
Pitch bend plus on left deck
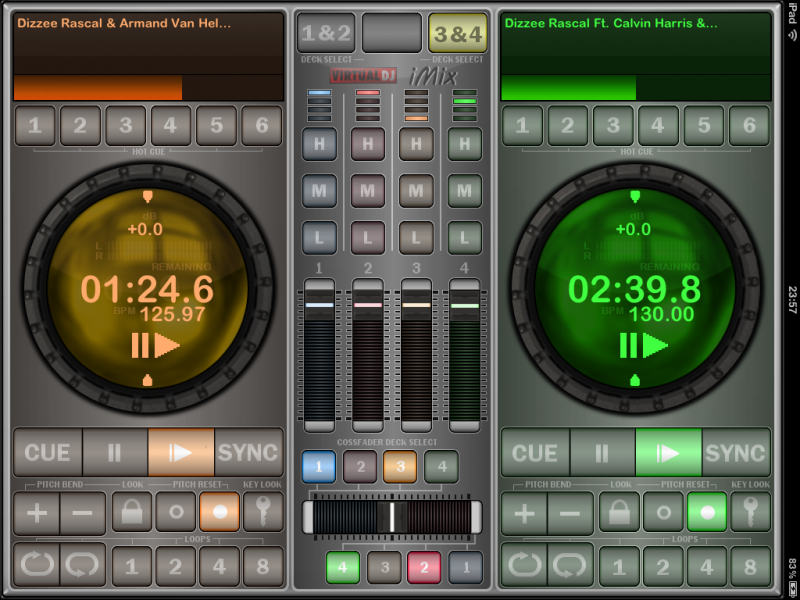tap(37, 513)
